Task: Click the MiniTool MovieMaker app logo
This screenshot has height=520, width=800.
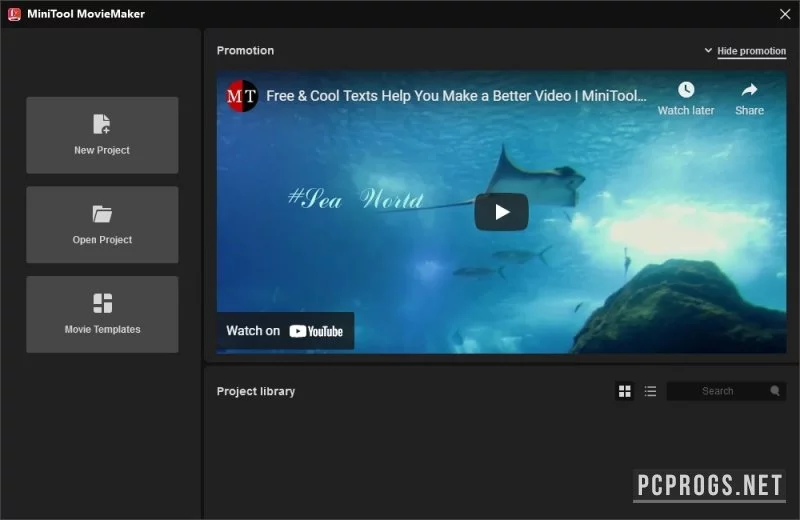Action: coord(14,14)
